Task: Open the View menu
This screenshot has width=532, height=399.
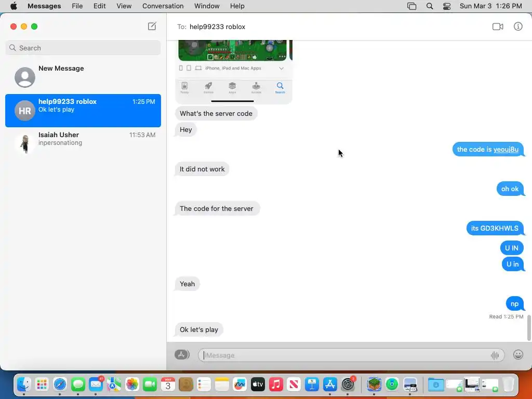Action: 124,6
